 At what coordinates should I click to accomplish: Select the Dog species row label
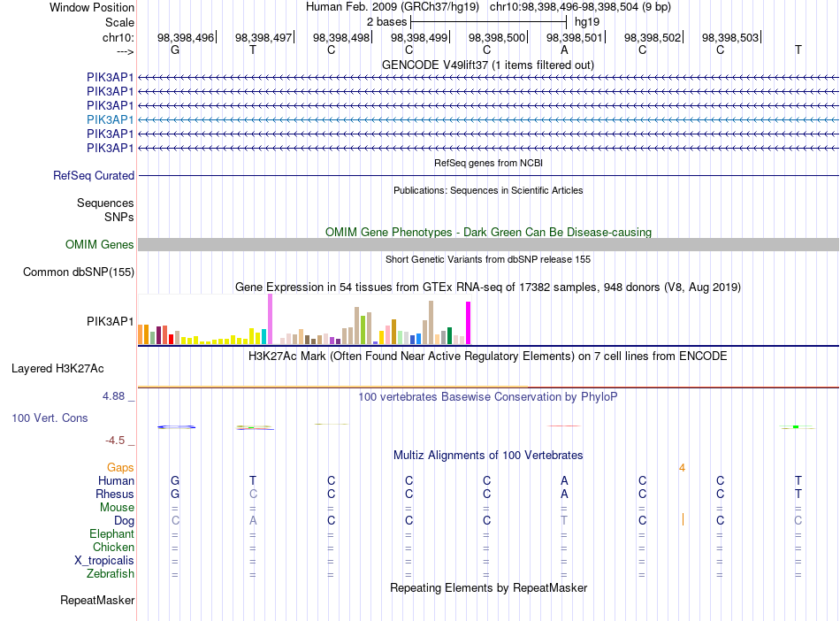point(124,521)
